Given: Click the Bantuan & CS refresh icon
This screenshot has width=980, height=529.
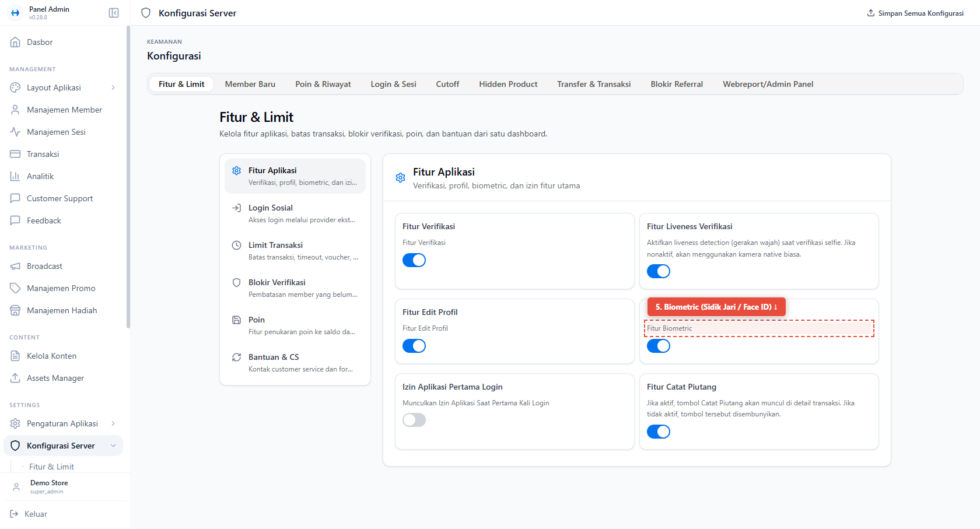Looking at the screenshot, I should coord(236,357).
